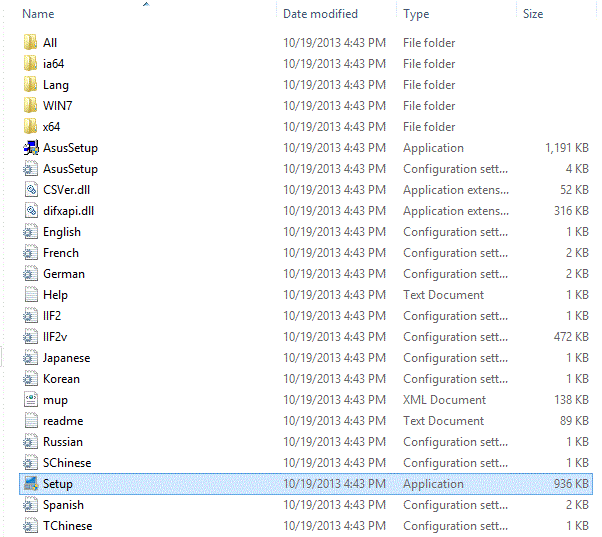Select the x64 folder icon
Screen dimensions: 602x537
tap(30, 126)
